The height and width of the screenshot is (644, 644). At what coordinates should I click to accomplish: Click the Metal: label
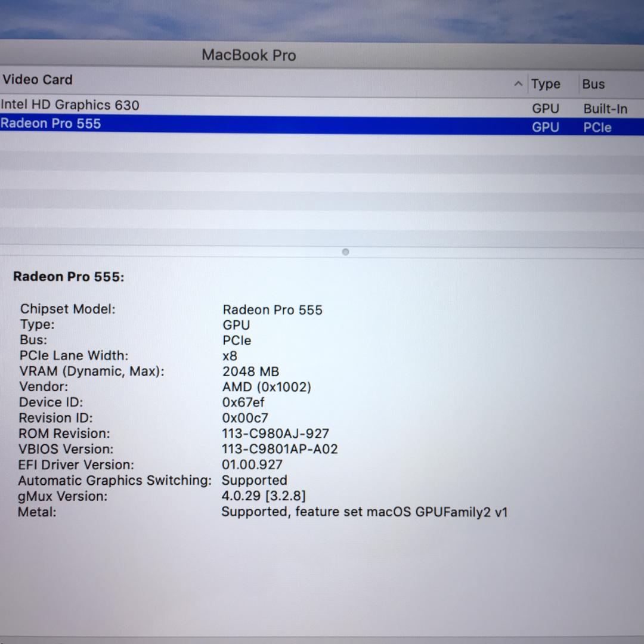37,512
